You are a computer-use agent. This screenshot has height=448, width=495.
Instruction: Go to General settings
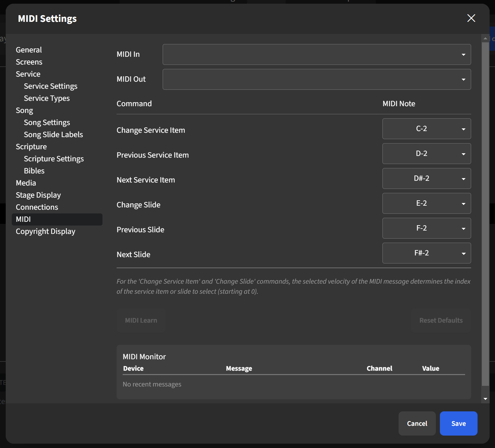click(x=29, y=49)
